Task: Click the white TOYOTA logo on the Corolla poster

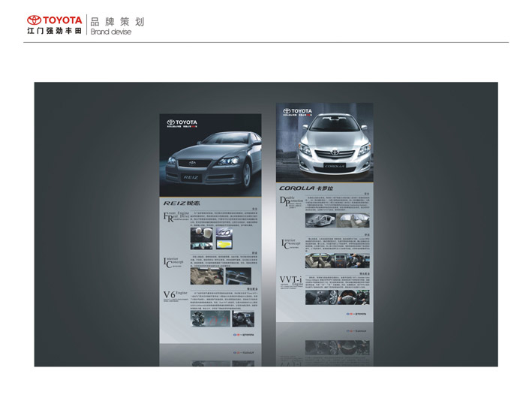Action: (298, 111)
